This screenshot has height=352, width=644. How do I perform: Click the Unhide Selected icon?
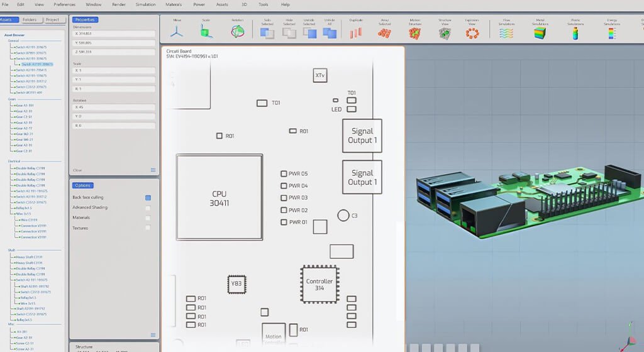309,33
